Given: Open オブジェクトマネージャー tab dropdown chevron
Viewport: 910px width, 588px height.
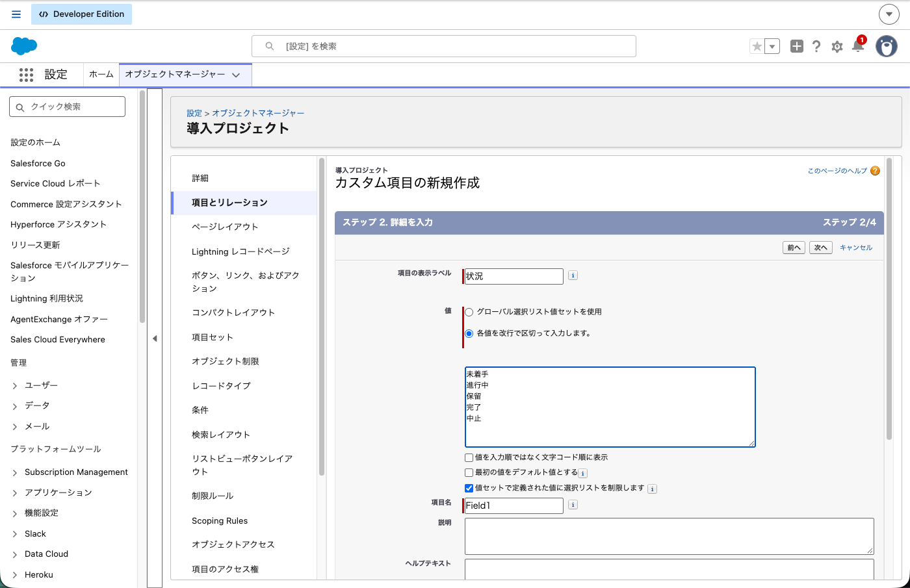Looking at the screenshot, I should pos(236,75).
